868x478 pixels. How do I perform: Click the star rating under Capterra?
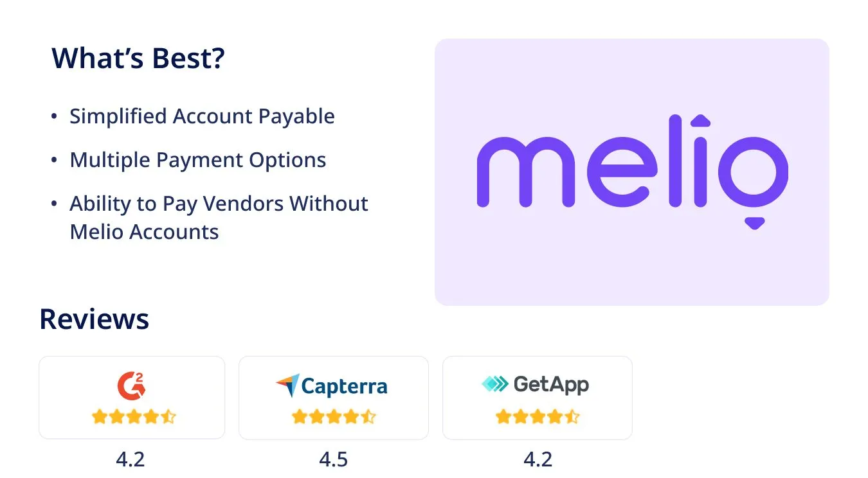pyautogui.click(x=333, y=417)
